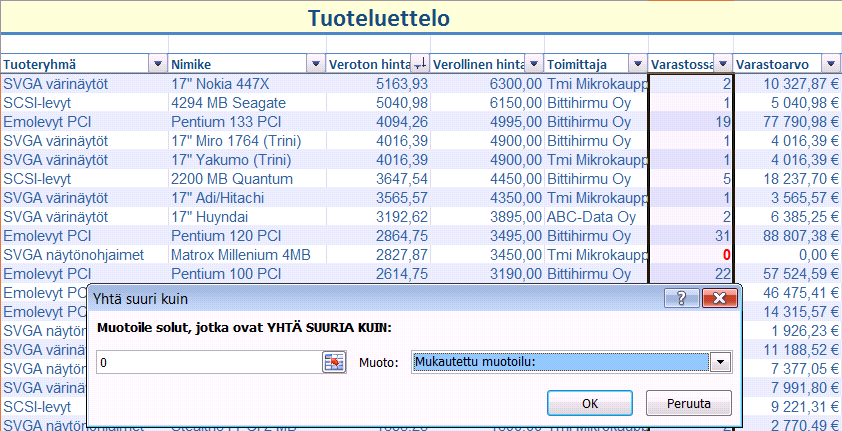Viewport: 842px width, 431px height.
Task: Select the 17" Huyndai cell
Action: (x=247, y=217)
